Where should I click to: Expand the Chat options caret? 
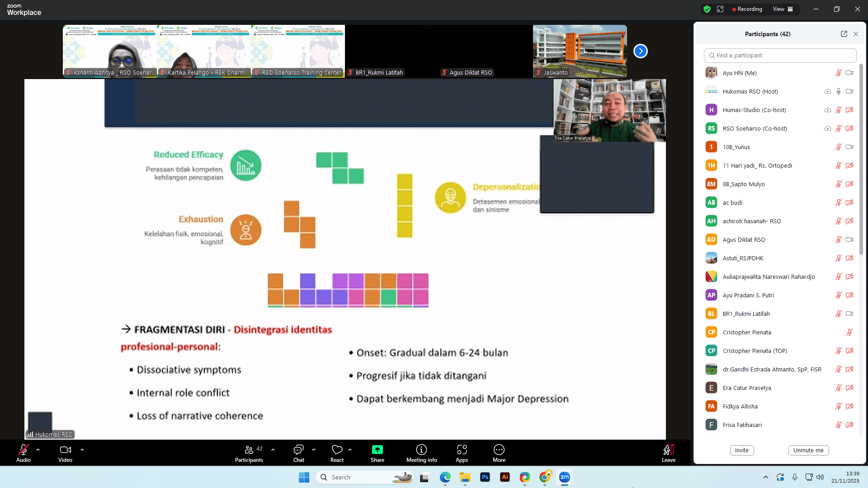coord(314,450)
